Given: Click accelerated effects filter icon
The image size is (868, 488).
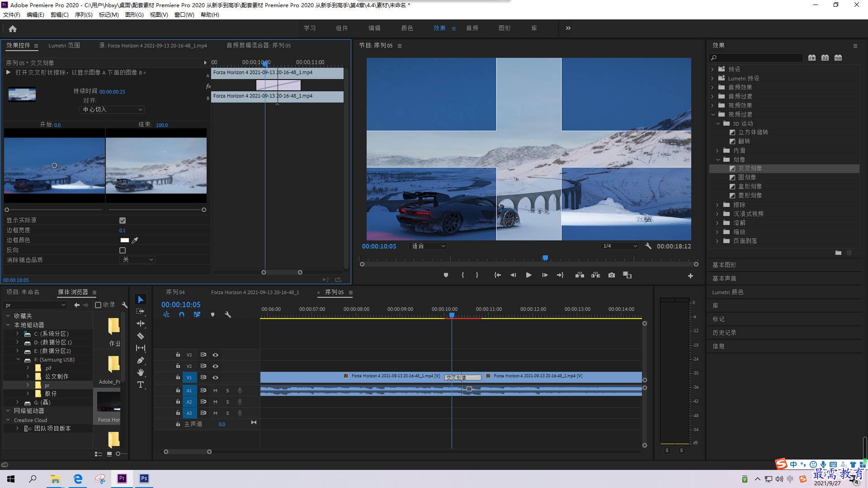Looking at the screenshot, I should click(x=812, y=58).
